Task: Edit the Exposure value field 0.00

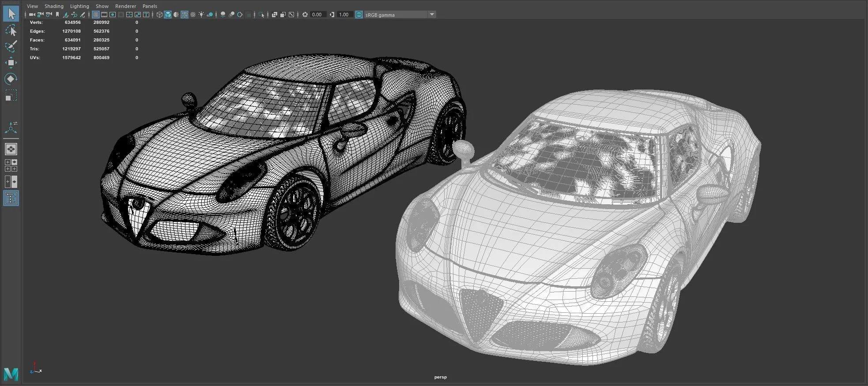Action: coord(317,15)
